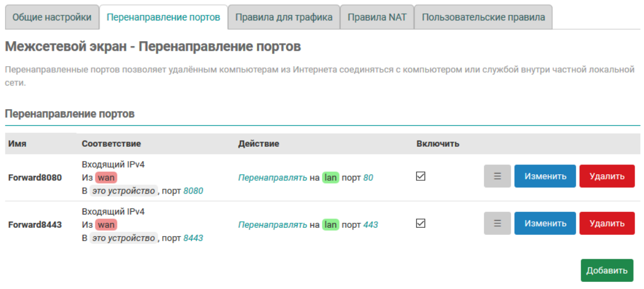This screenshot has height=289, width=644.
Task: Click the reorder handle icon for Forward8443
Action: (x=497, y=223)
